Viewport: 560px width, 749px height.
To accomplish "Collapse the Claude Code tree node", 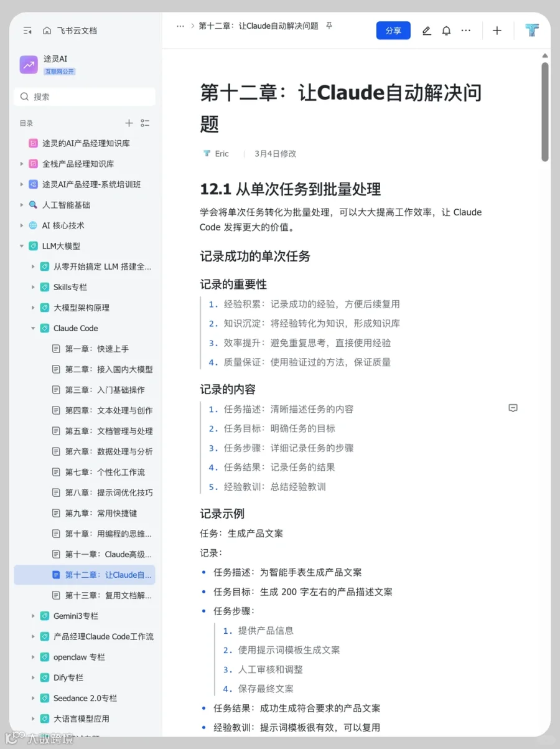I will tap(33, 328).
